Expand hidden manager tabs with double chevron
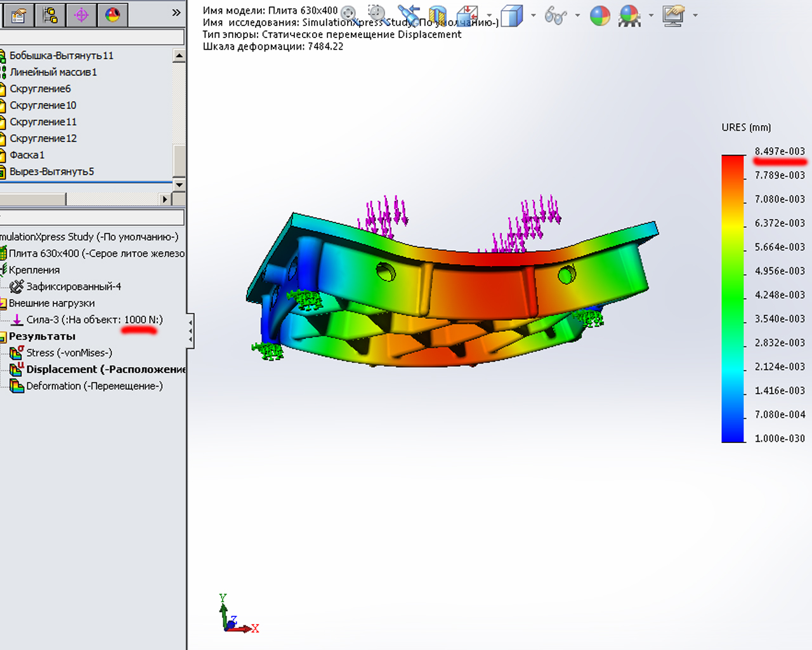Viewport: 812px width, 650px height. click(x=176, y=13)
